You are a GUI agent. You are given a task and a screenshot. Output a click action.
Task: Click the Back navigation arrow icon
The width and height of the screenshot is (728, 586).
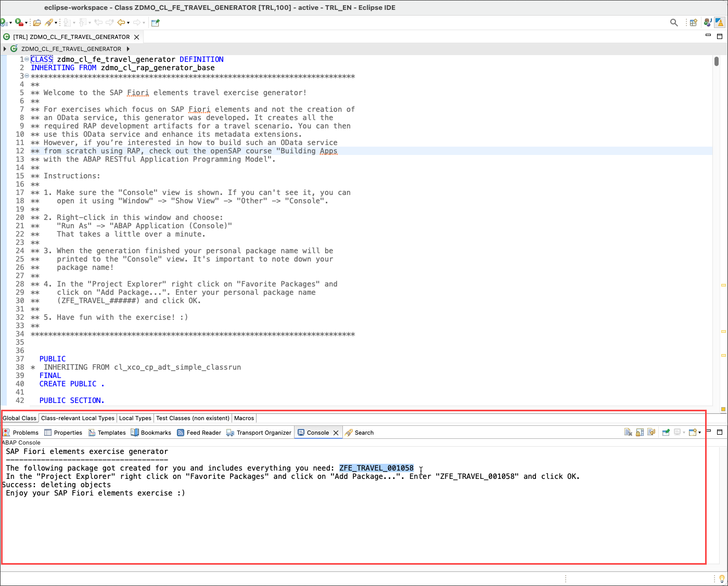point(121,22)
